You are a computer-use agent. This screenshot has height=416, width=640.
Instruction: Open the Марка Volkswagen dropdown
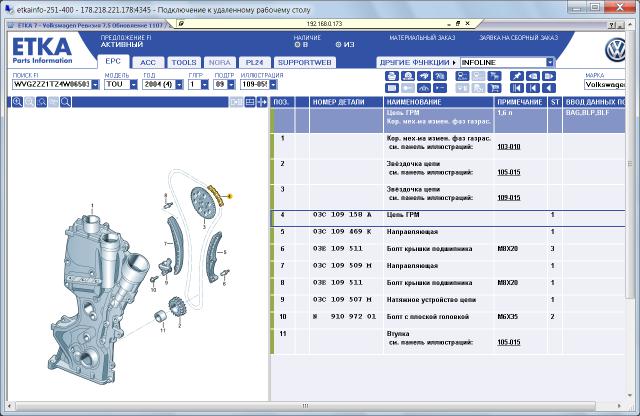[604, 85]
